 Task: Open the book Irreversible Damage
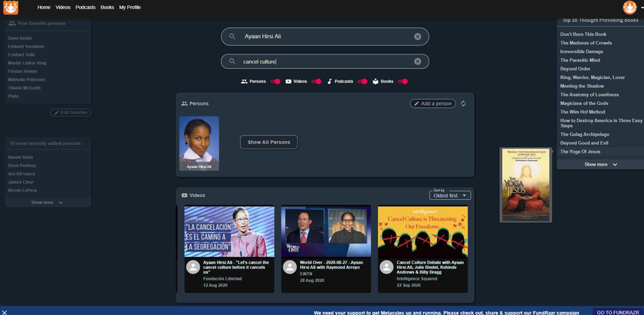[x=582, y=52]
